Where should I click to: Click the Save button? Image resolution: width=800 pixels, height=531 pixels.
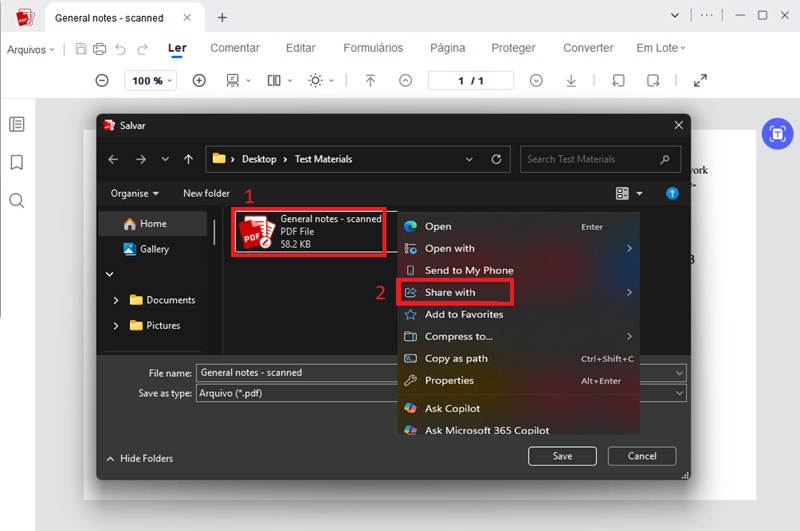click(562, 456)
